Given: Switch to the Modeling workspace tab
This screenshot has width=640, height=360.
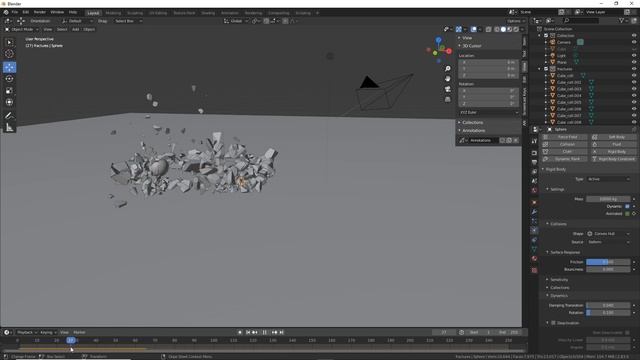Looking at the screenshot, I should [113, 13].
